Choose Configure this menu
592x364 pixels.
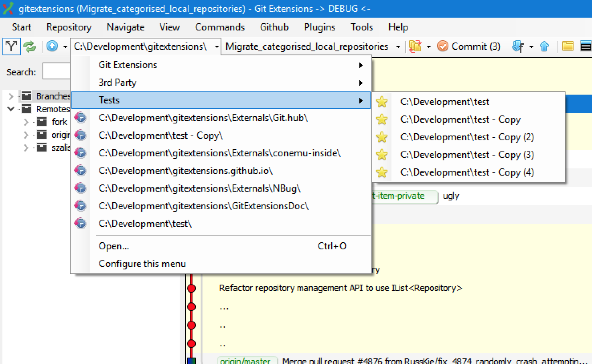(142, 263)
